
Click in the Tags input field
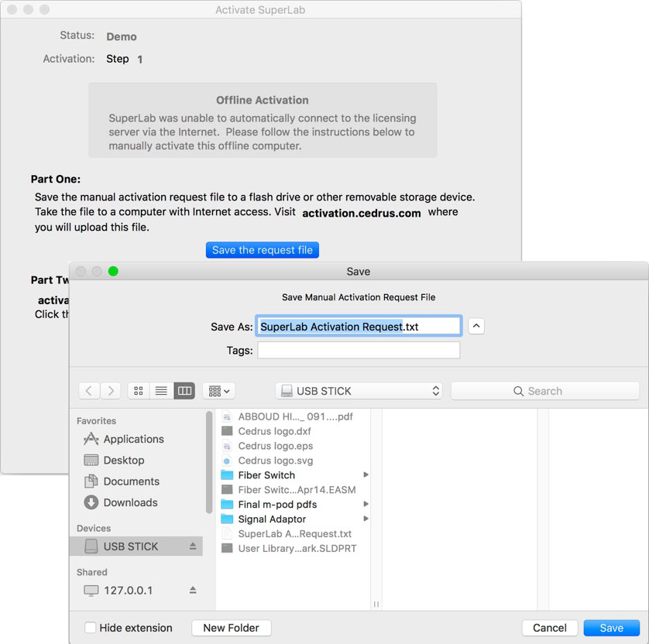point(359,351)
